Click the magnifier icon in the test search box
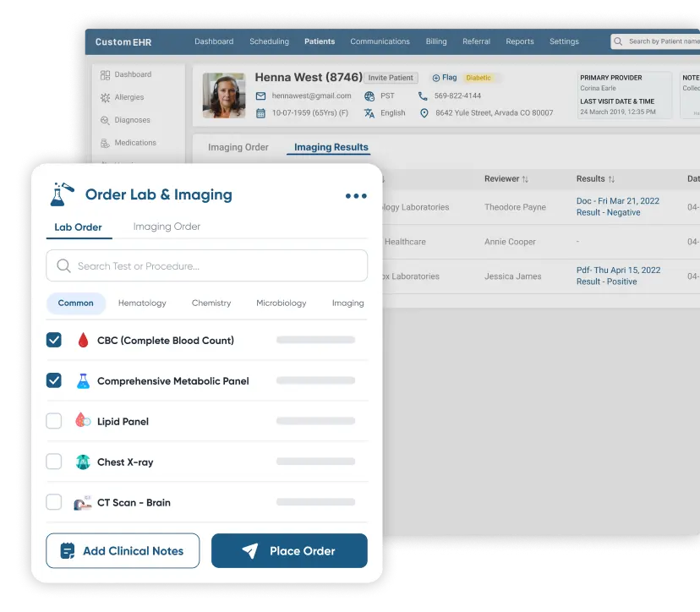700x612 pixels. (x=63, y=266)
